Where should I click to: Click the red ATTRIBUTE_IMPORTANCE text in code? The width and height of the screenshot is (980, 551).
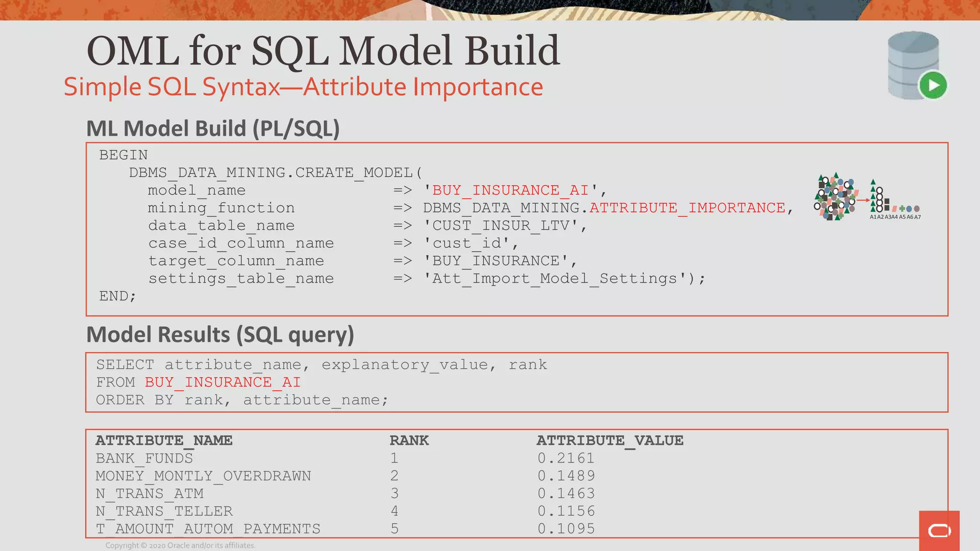point(687,208)
